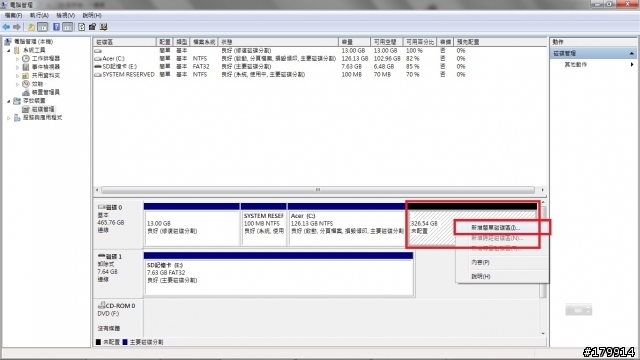Screen dimensions: 640x360
Task: Click the '102.96 GB' free space cell
Action: pyautogui.click(x=387, y=59)
